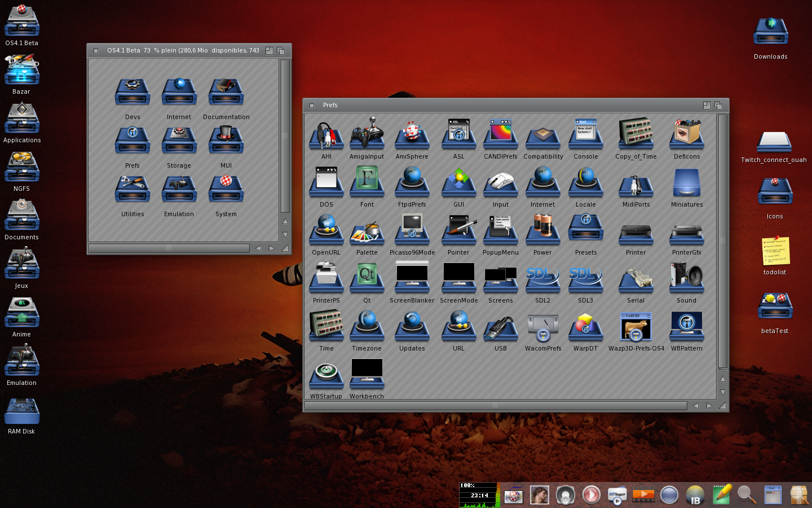Open the Power battery prefs icon

(542, 230)
